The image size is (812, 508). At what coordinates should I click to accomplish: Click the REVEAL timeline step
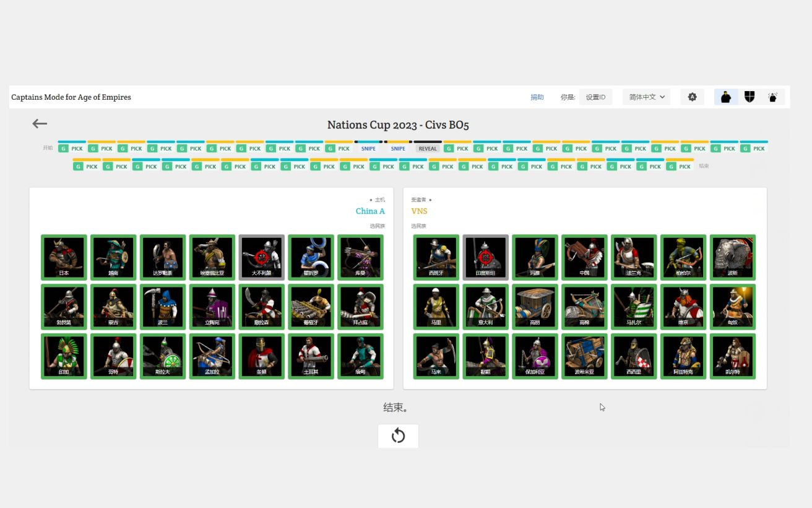click(428, 149)
